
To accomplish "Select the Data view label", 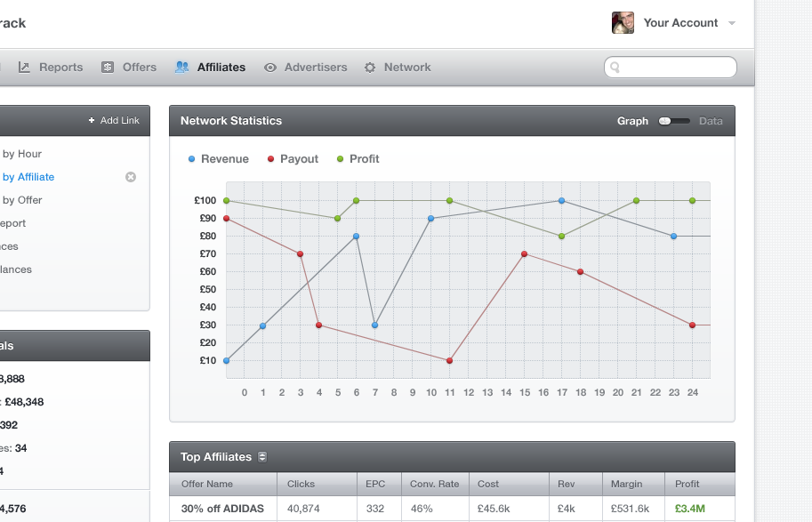I will pyautogui.click(x=711, y=121).
